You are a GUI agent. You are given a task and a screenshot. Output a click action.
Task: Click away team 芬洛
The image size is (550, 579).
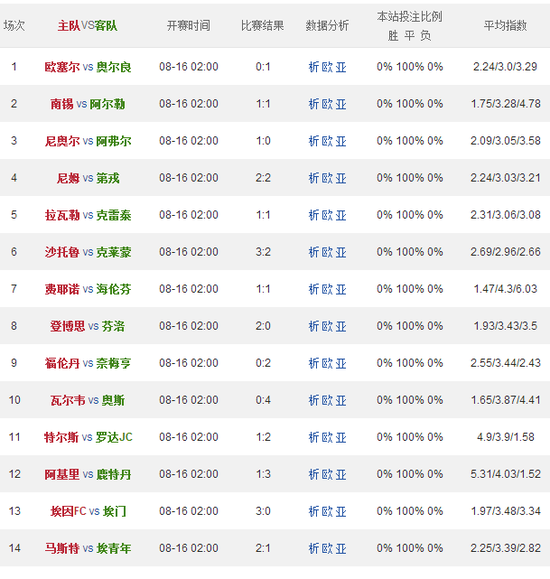point(113,326)
